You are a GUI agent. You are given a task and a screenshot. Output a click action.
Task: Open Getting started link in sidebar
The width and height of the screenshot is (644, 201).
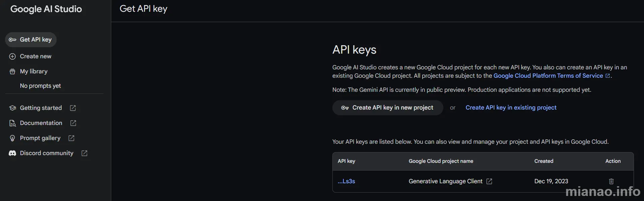coord(41,108)
